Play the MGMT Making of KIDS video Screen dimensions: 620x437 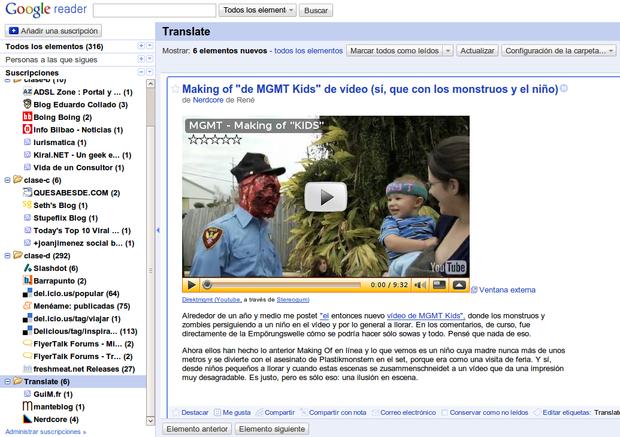(325, 197)
